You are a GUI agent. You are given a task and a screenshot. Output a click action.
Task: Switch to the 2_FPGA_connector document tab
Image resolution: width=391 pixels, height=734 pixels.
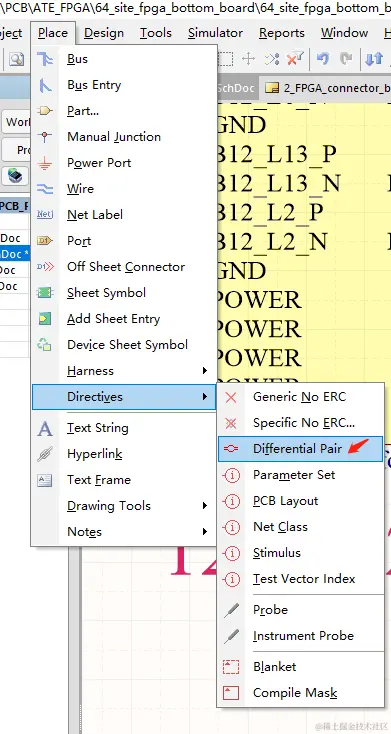(x=326, y=88)
